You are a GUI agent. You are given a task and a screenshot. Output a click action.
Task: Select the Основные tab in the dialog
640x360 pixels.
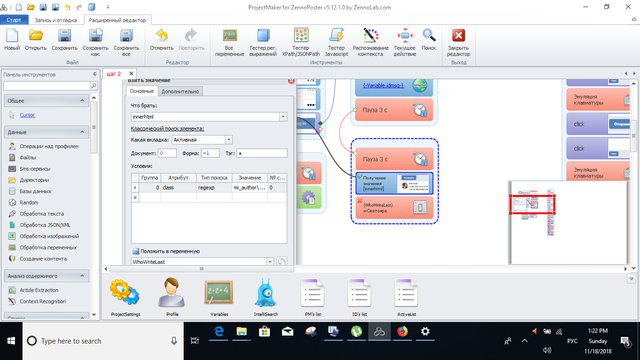(142, 91)
